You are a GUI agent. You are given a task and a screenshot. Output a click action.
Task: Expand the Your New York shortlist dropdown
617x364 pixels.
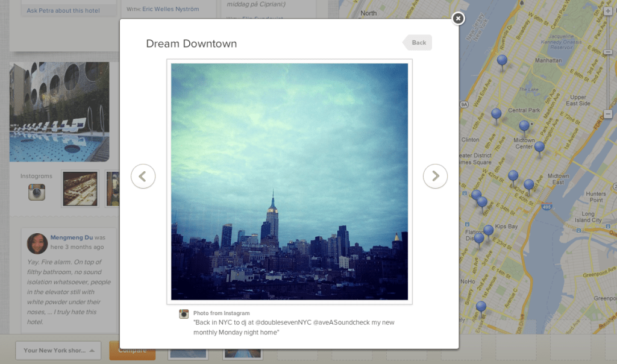61,350
